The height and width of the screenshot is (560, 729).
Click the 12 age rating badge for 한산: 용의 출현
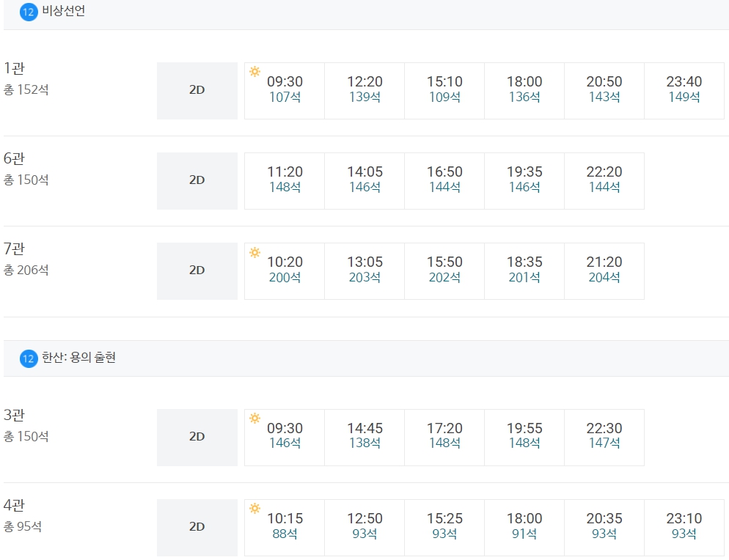29,358
